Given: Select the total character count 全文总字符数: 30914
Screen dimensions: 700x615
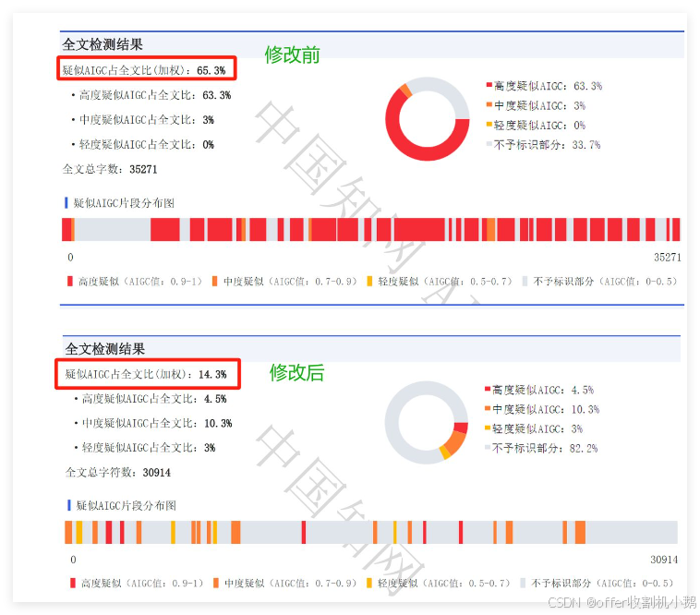Looking at the screenshot, I should click(118, 472).
